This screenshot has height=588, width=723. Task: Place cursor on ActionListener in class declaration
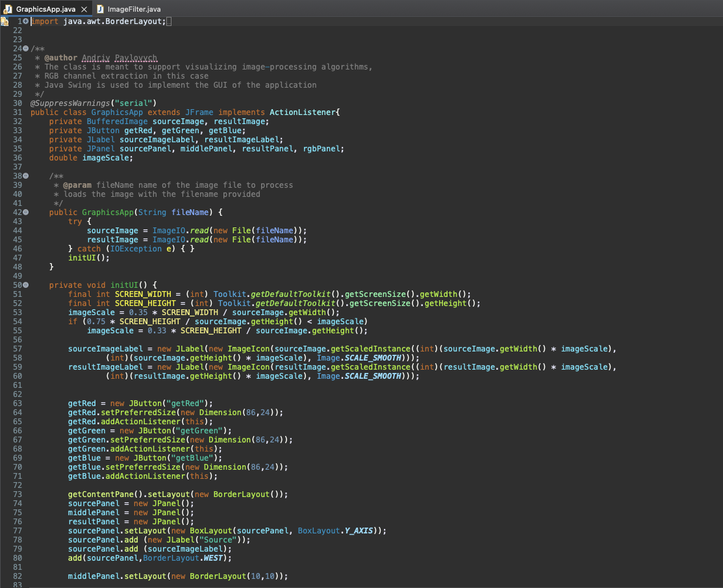[x=302, y=112]
